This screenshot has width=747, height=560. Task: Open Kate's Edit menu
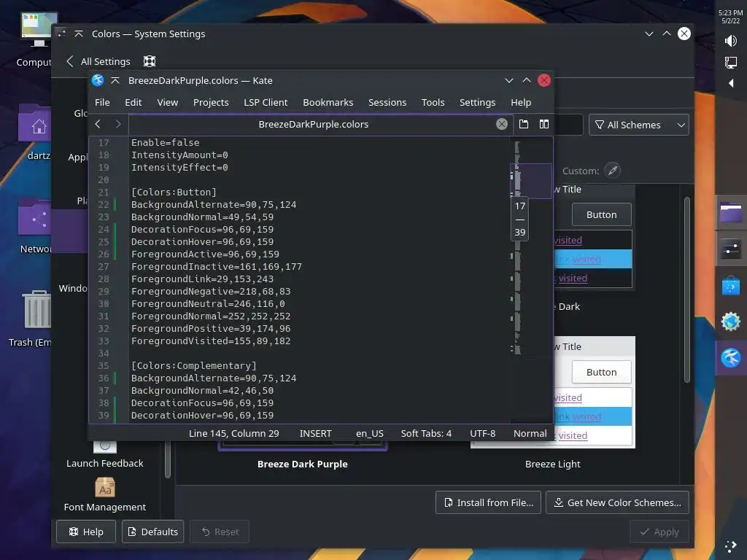(x=133, y=102)
